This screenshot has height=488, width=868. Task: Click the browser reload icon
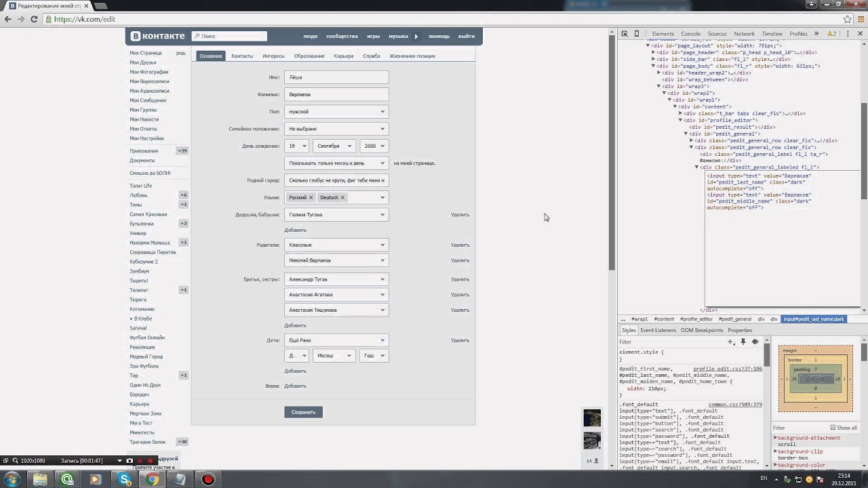tap(34, 19)
